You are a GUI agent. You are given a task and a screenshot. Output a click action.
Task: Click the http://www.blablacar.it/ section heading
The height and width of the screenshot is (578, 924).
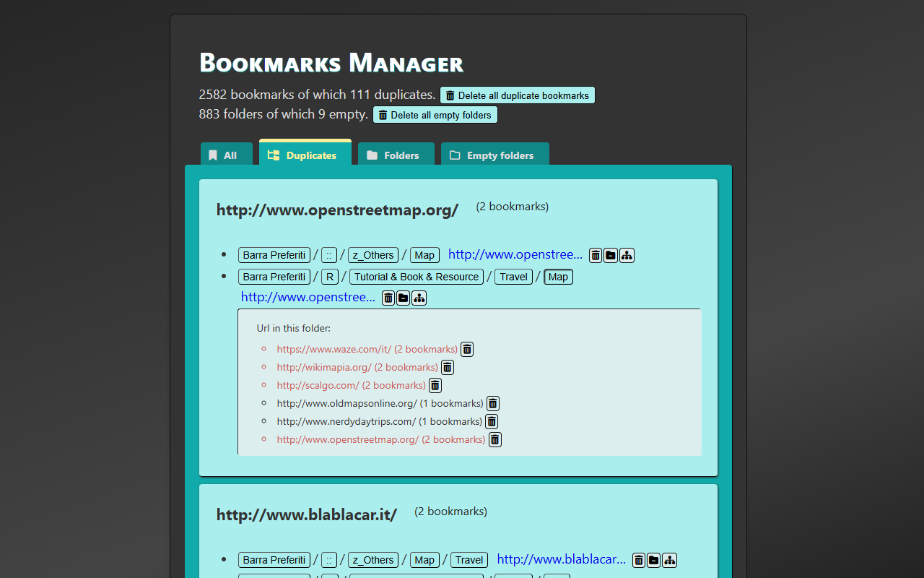(x=307, y=515)
